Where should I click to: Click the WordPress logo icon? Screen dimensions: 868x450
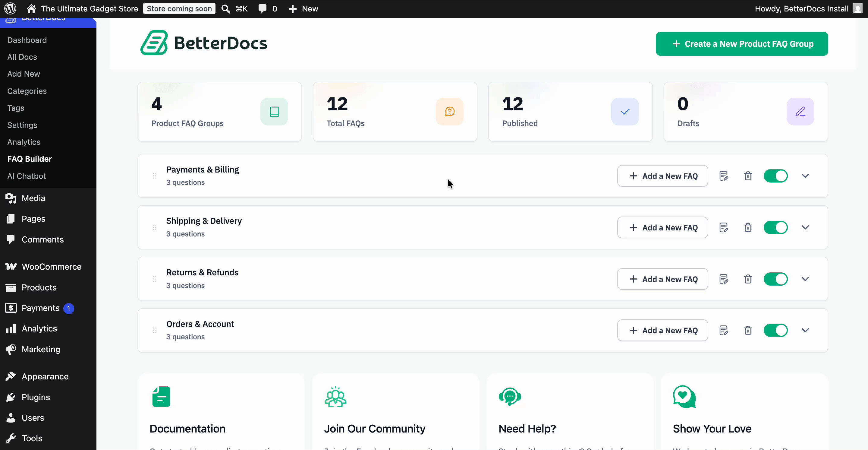tap(11, 8)
